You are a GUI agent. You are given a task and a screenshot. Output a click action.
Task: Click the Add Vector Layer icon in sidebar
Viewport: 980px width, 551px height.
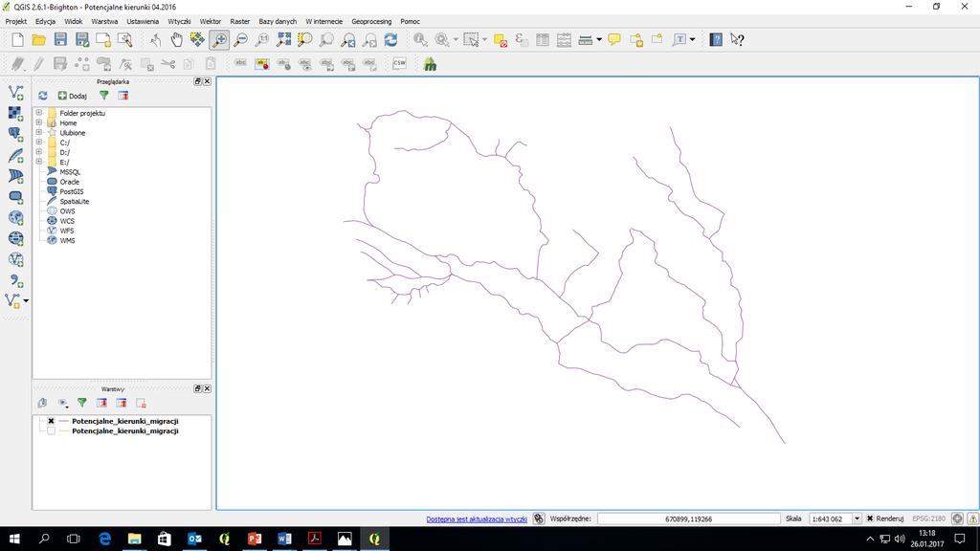tap(15, 93)
